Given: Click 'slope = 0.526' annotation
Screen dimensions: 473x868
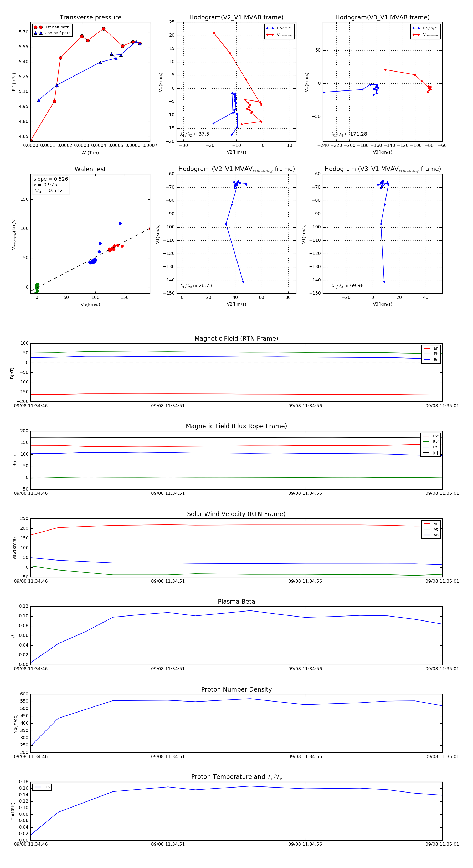Looking at the screenshot, I should click(50, 179).
